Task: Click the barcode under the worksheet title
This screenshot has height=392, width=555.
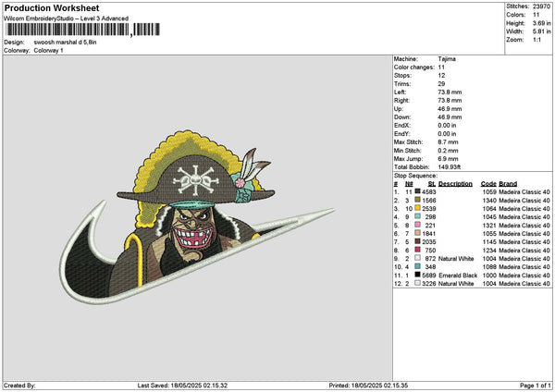Action: click(81, 30)
